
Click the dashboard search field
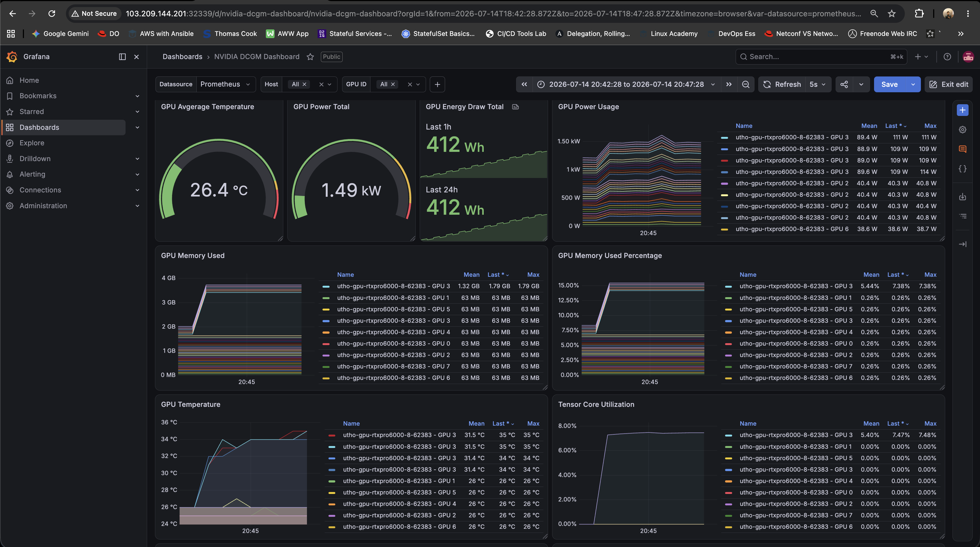tap(821, 57)
